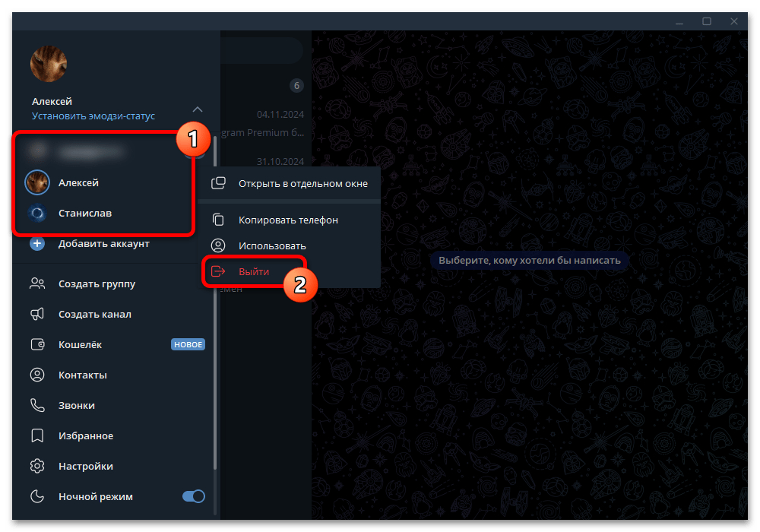Toggle the Ночной режим switch off
Viewport: 760px width, 532px height.
point(194,496)
